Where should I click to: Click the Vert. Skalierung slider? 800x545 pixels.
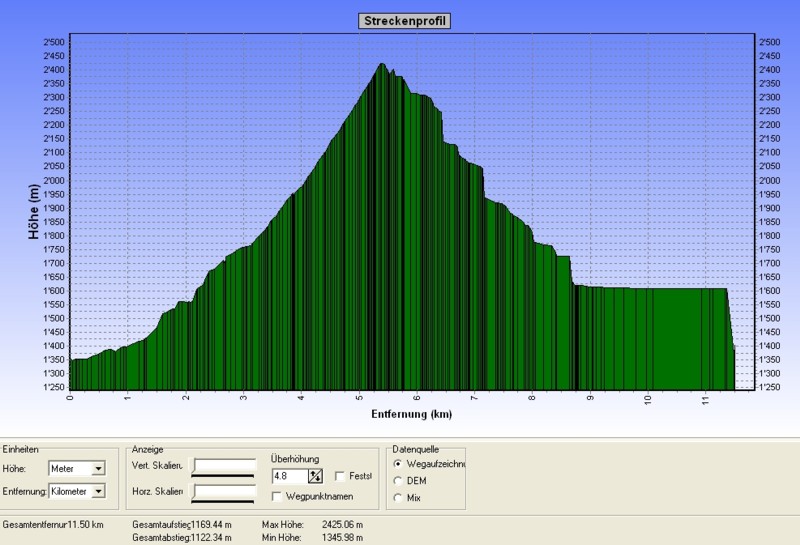point(225,467)
